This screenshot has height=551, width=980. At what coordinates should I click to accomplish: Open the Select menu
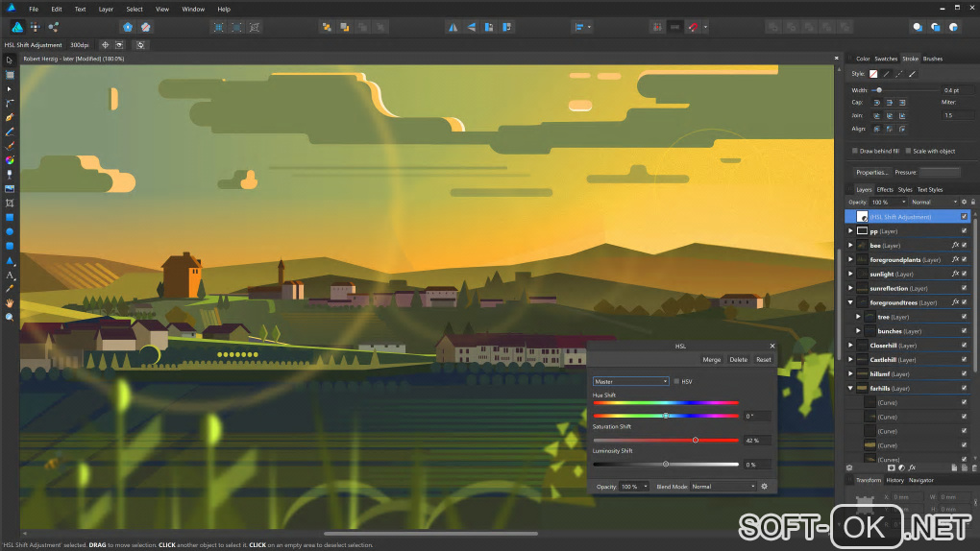coord(135,9)
